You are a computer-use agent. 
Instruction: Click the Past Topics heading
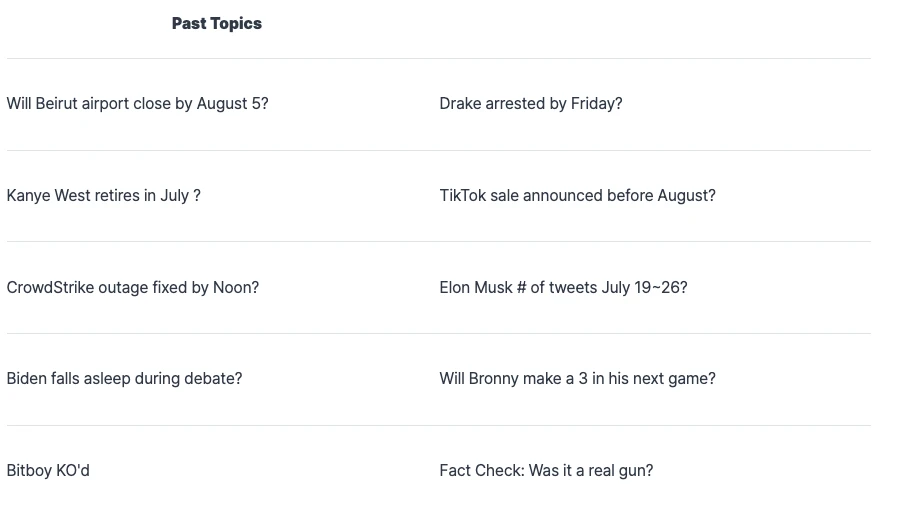tap(216, 23)
